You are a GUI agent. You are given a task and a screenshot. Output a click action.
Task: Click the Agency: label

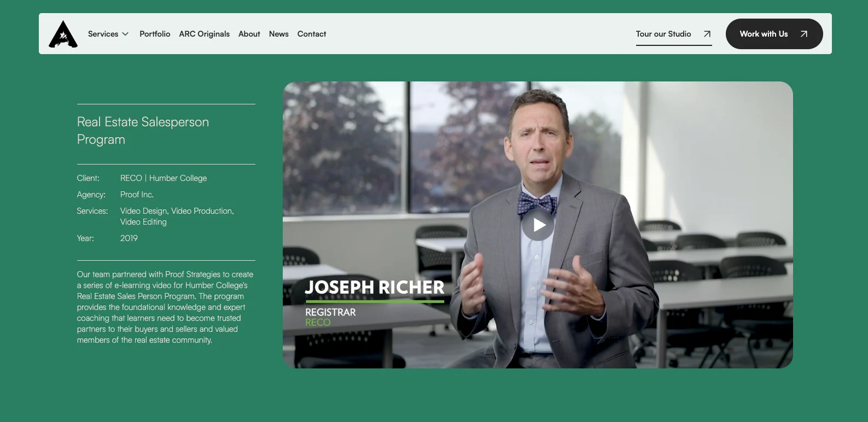[x=91, y=195]
